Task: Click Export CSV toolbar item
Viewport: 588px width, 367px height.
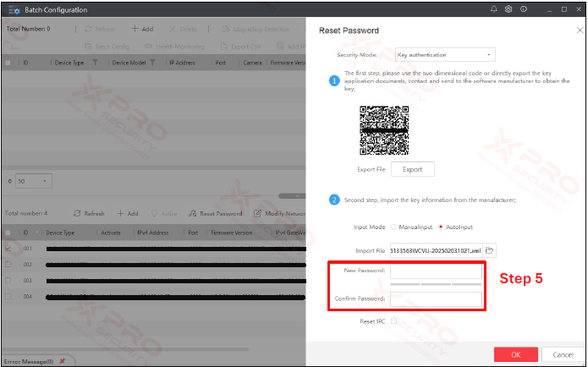Action: pos(241,47)
